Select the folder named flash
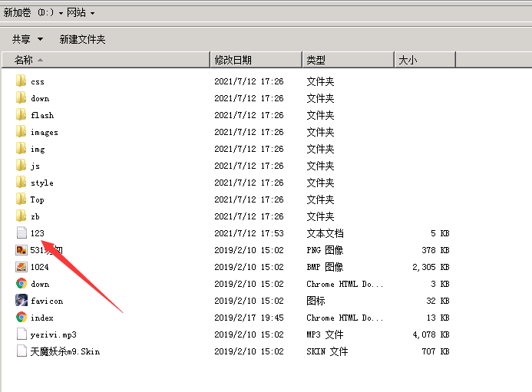 (x=42, y=115)
